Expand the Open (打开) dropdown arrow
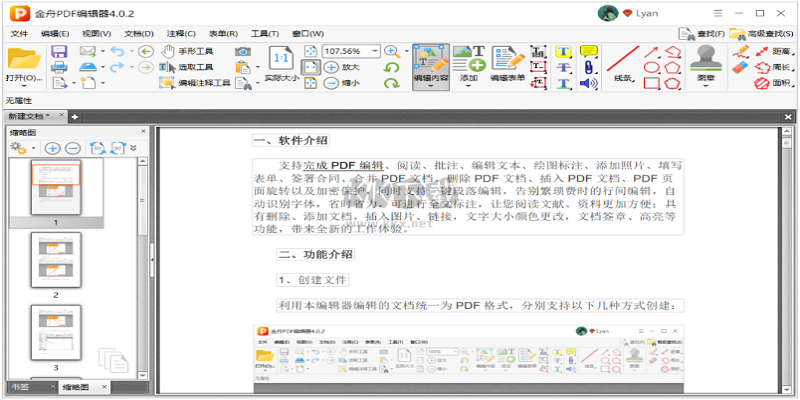This screenshot has height=400, width=800. 24,86
